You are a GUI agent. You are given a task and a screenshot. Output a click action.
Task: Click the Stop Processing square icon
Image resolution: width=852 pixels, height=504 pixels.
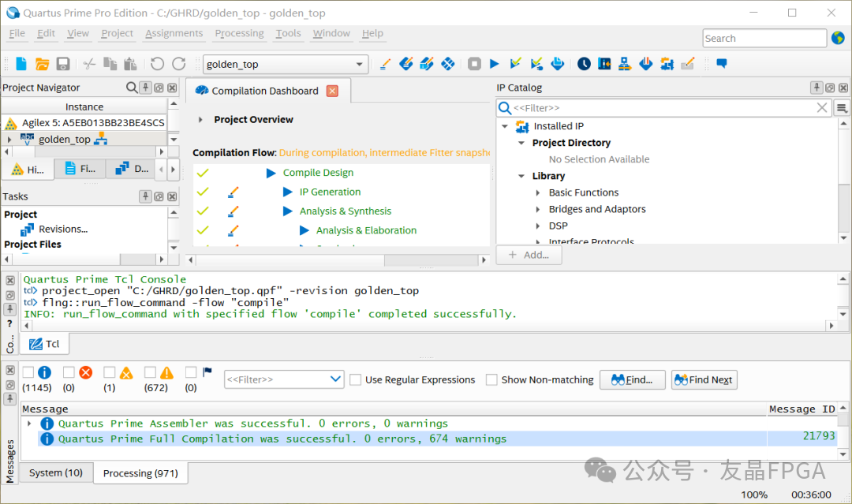[x=474, y=64]
